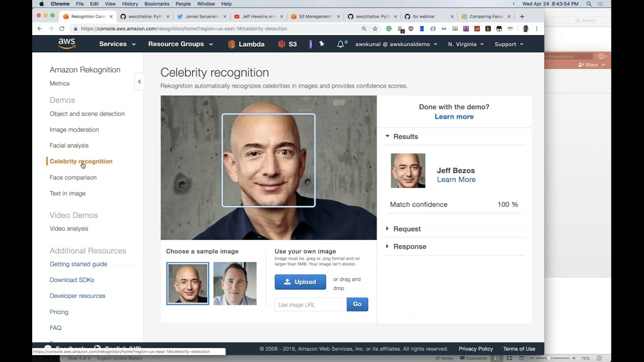Click the Use image URL field

pos(310,305)
